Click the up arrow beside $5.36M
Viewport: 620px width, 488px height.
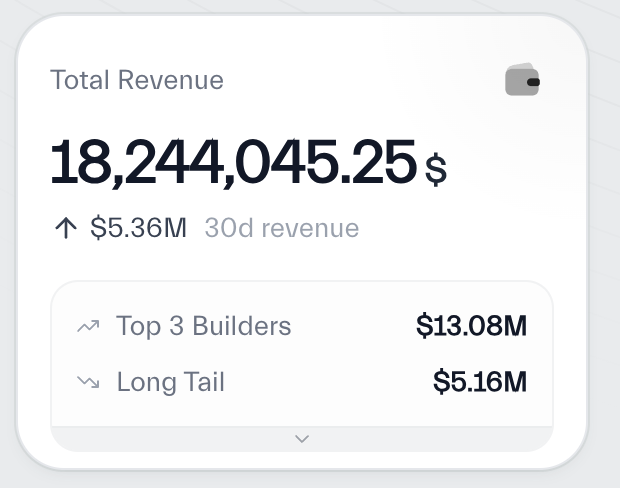(66, 228)
